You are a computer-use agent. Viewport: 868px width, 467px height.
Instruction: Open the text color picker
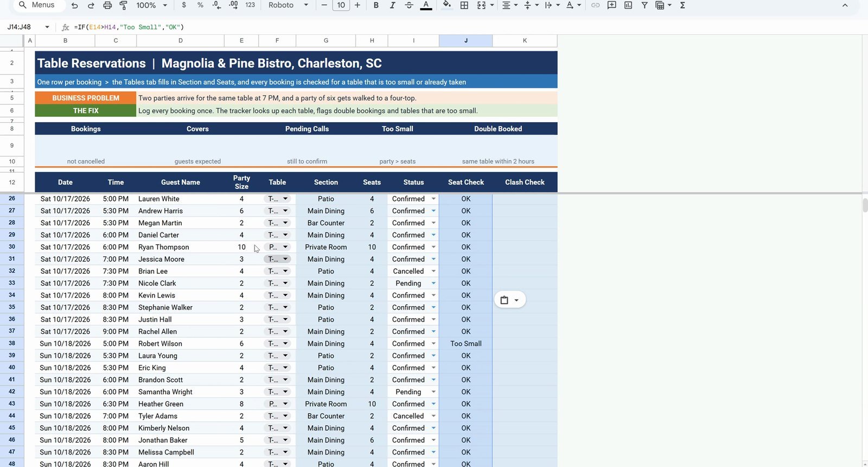click(426, 5)
